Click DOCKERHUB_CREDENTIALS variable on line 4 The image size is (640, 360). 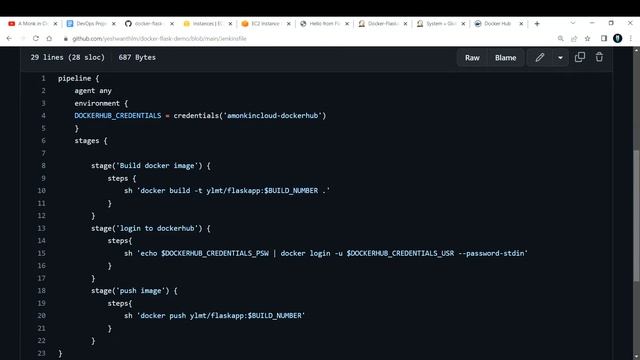pos(118,116)
